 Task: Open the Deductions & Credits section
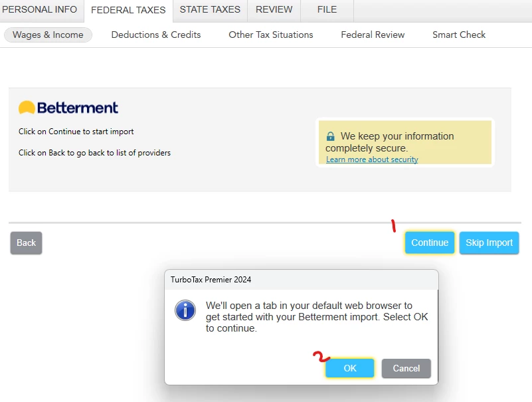(x=156, y=35)
